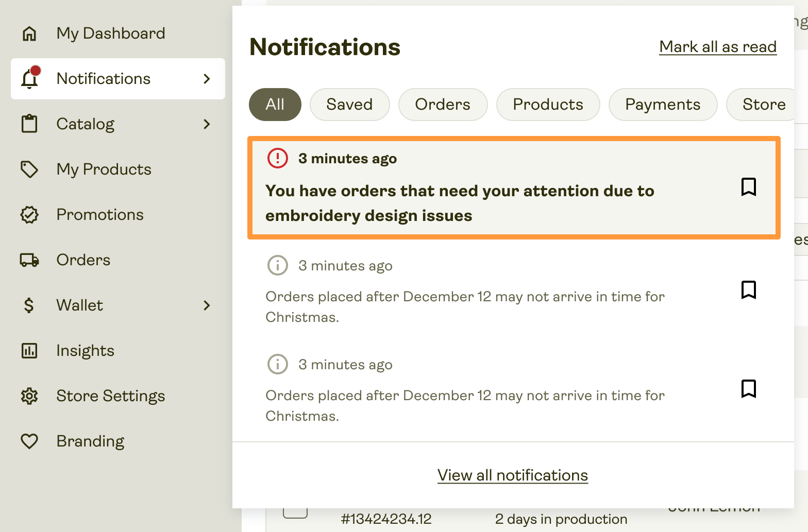The width and height of the screenshot is (808, 532).
Task: Click the My Dashboard home icon
Action: point(29,33)
